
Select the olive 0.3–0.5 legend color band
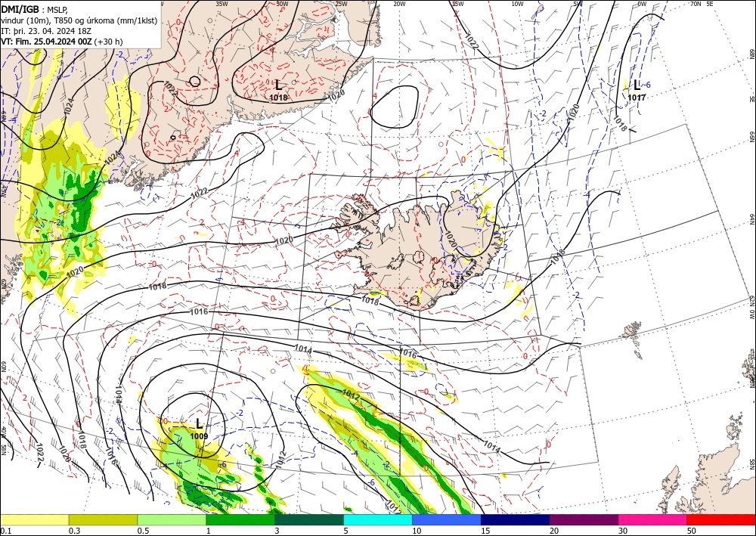103,519
